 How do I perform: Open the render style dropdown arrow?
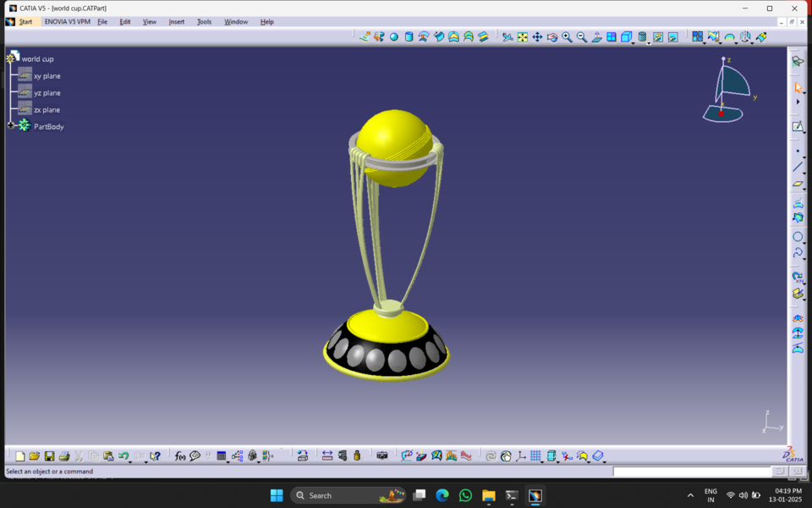[649, 43]
